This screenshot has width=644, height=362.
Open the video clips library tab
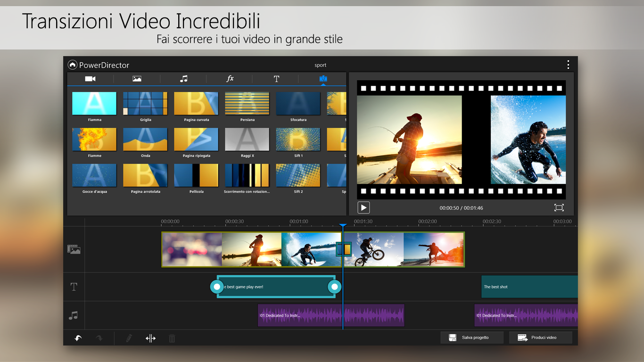90,79
